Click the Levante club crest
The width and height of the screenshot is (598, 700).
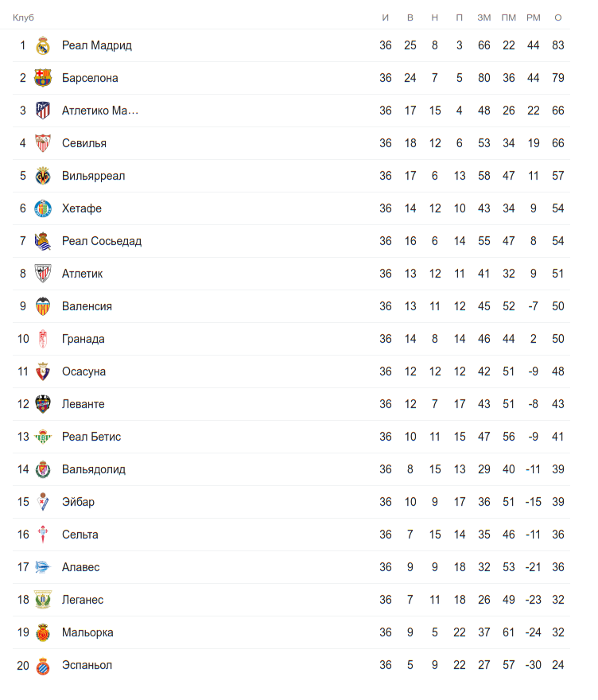click(43, 405)
